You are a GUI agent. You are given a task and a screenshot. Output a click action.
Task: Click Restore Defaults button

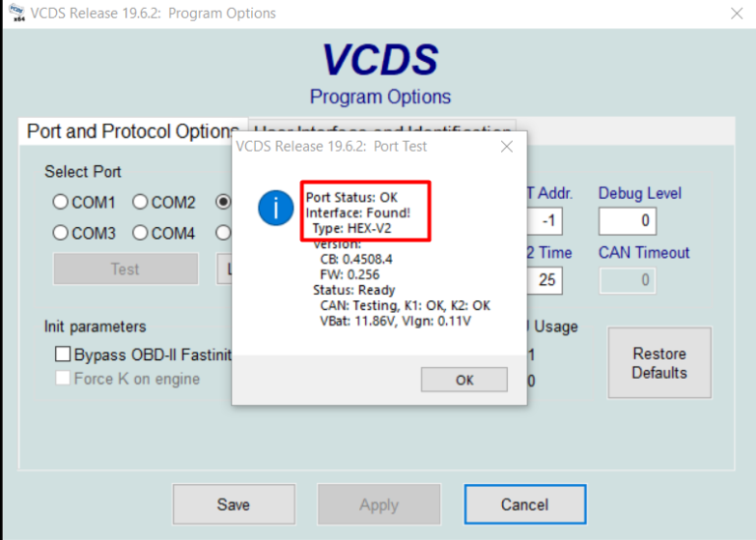pyautogui.click(x=660, y=363)
